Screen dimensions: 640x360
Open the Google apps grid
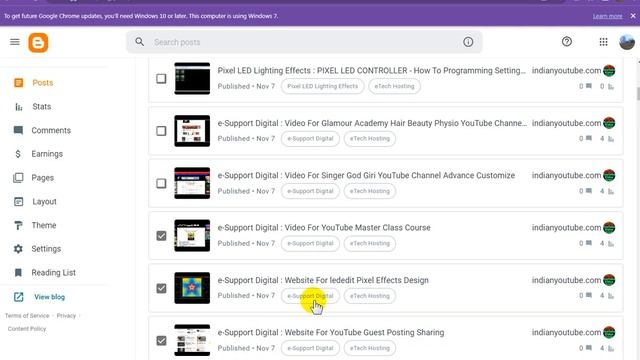coord(603,42)
